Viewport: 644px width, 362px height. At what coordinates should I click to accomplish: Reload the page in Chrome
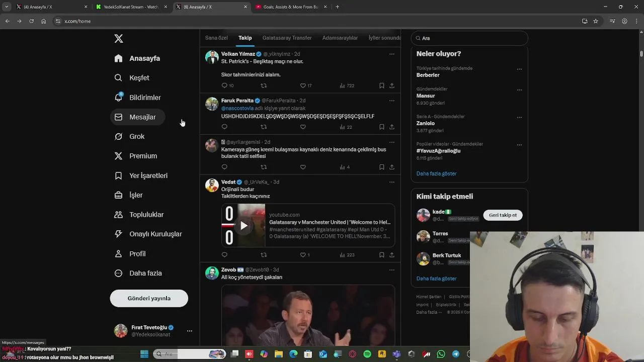point(31,21)
